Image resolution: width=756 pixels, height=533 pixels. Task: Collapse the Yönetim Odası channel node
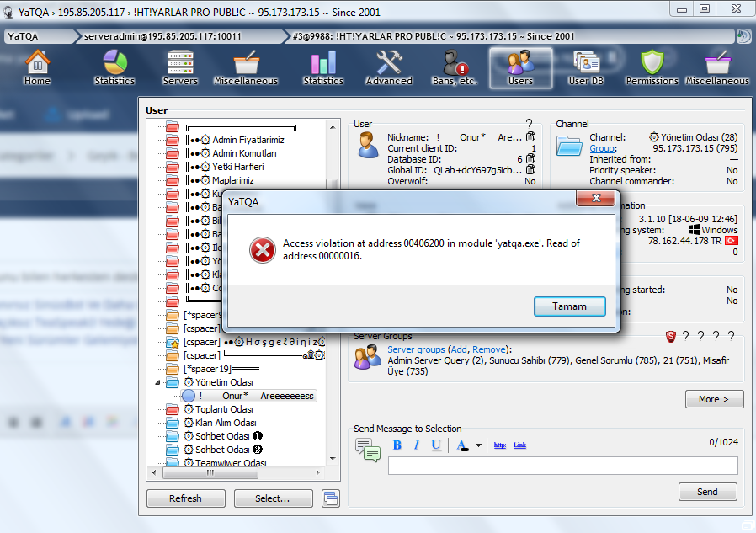coord(157,382)
